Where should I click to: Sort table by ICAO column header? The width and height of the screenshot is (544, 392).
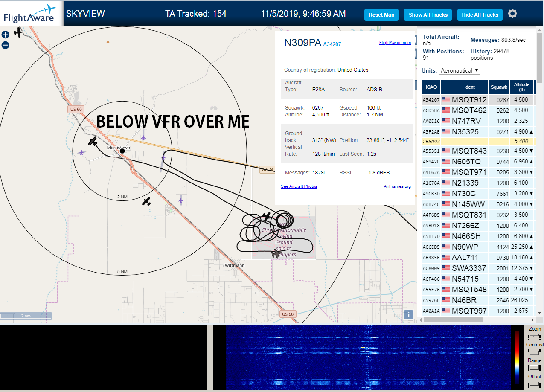(x=431, y=87)
